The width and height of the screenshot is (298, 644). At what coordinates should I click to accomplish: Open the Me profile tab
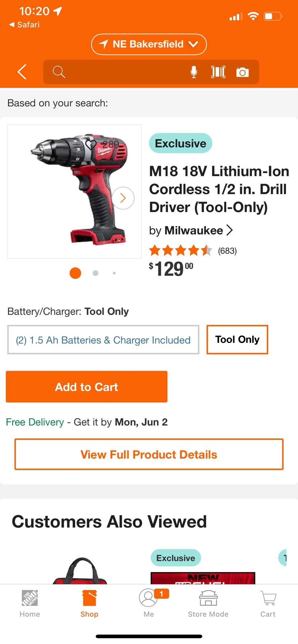coord(148,604)
